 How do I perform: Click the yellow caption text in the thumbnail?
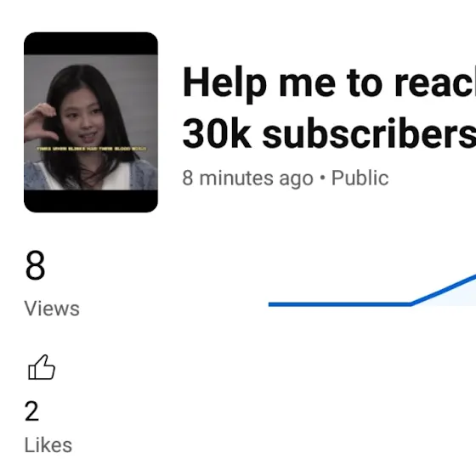92,149
